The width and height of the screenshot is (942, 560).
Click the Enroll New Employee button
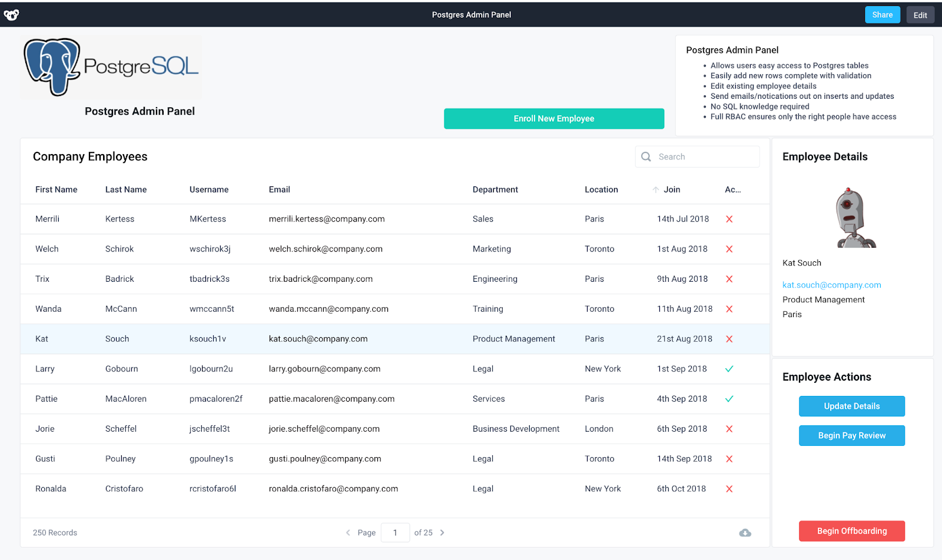(553, 118)
